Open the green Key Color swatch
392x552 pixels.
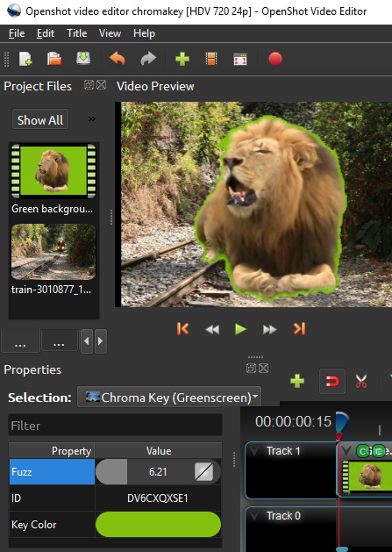pyautogui.click(x=159, y=524)
